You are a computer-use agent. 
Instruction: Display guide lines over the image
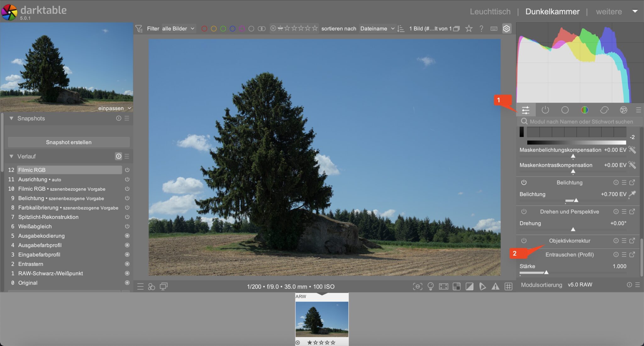(x=508, y=287)
